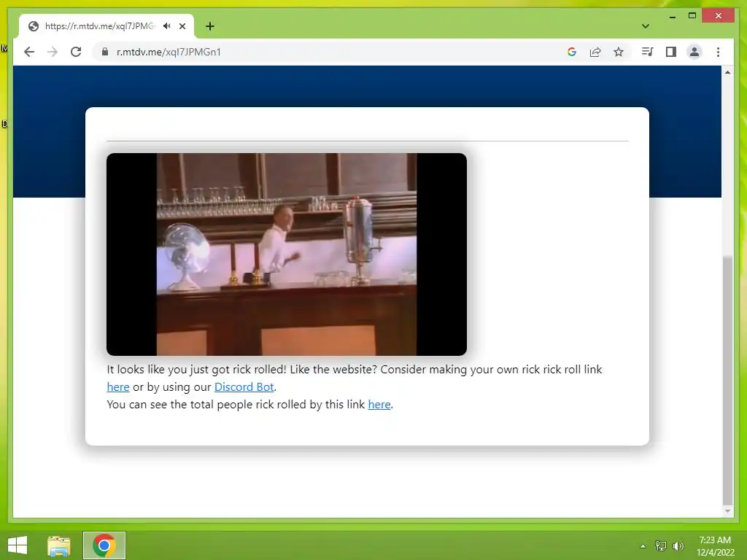747x560 pixels.
Task: Click the Chrome taskbar icon
Action: click(104, 545)
